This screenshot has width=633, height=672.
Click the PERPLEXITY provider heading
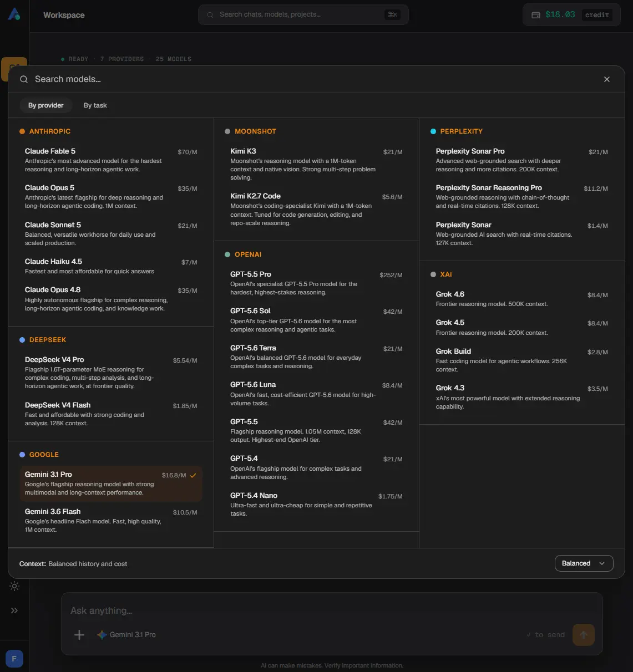click(461, 131)
